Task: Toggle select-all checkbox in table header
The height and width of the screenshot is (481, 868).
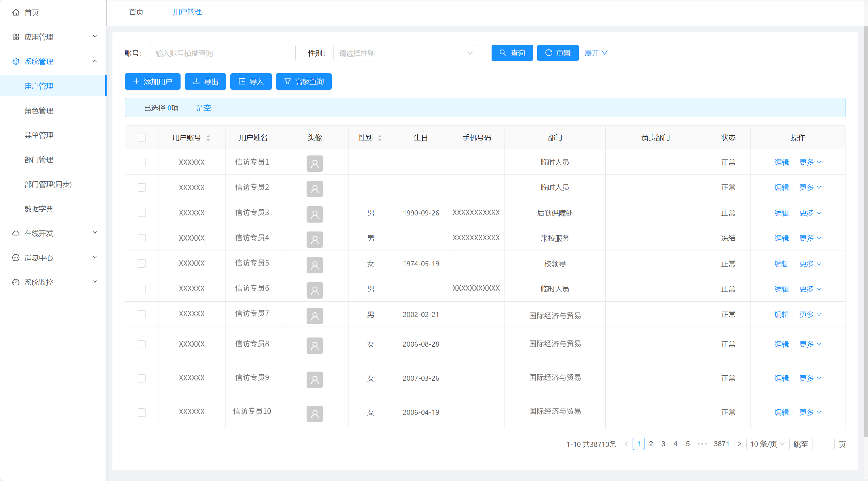Action: pos(142,138)
